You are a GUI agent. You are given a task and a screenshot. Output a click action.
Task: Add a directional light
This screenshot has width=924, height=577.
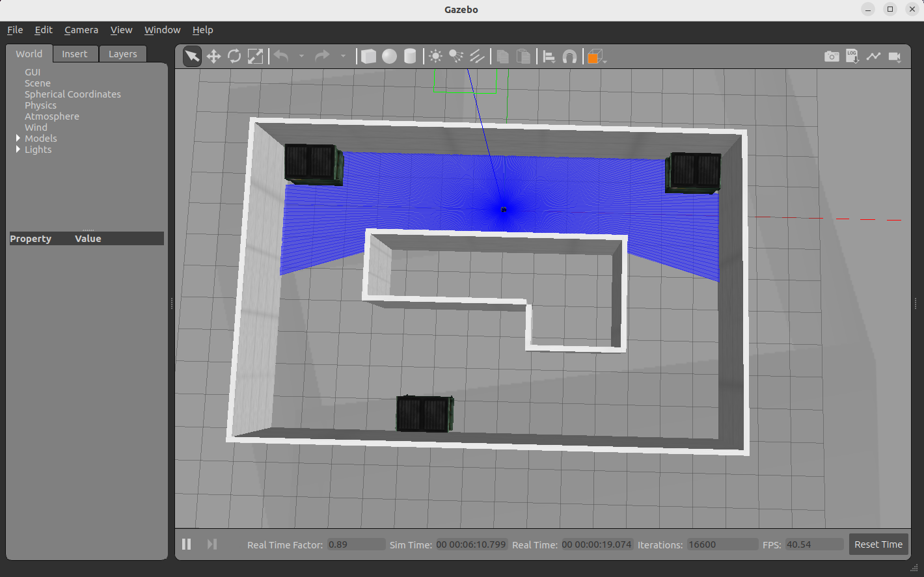[477, 57]
